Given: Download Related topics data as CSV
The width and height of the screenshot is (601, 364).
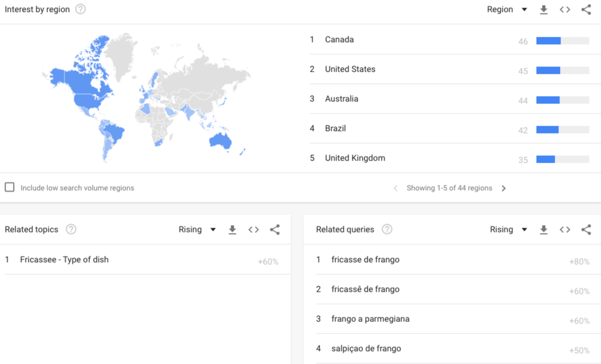Looking at the screenshot, I should pos(232,230).
